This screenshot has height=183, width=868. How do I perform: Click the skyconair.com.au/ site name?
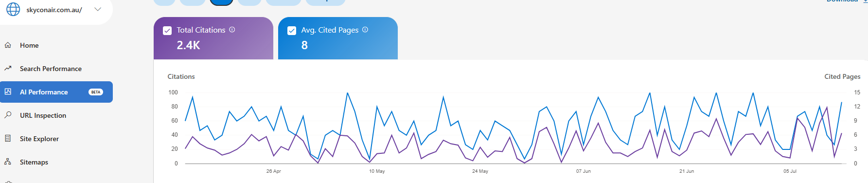(x=54, y=10)
